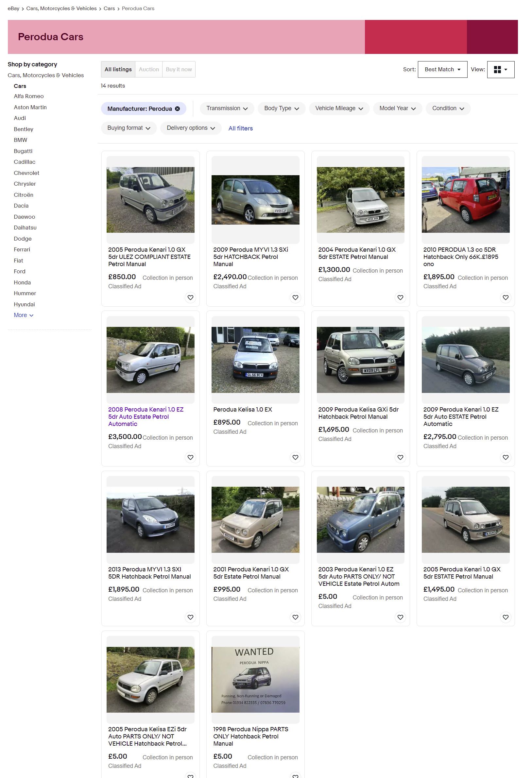
Task: Save 2005 Perodua Kenari ULEZ listing to watchlist
Action: click(x=191, y=297)
